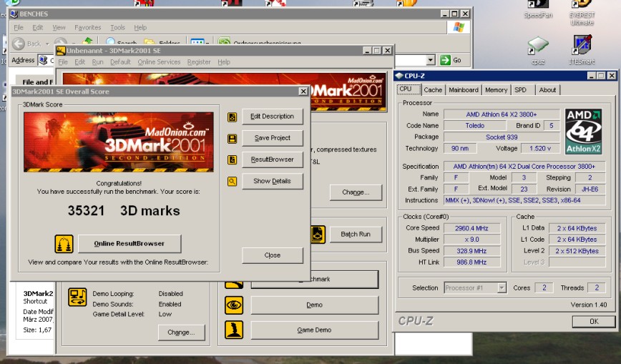Click the Online ResultBrowser yellow icon
Image resolution: width=621 pixels, height=364 pixels.
[x=64, y=244]
